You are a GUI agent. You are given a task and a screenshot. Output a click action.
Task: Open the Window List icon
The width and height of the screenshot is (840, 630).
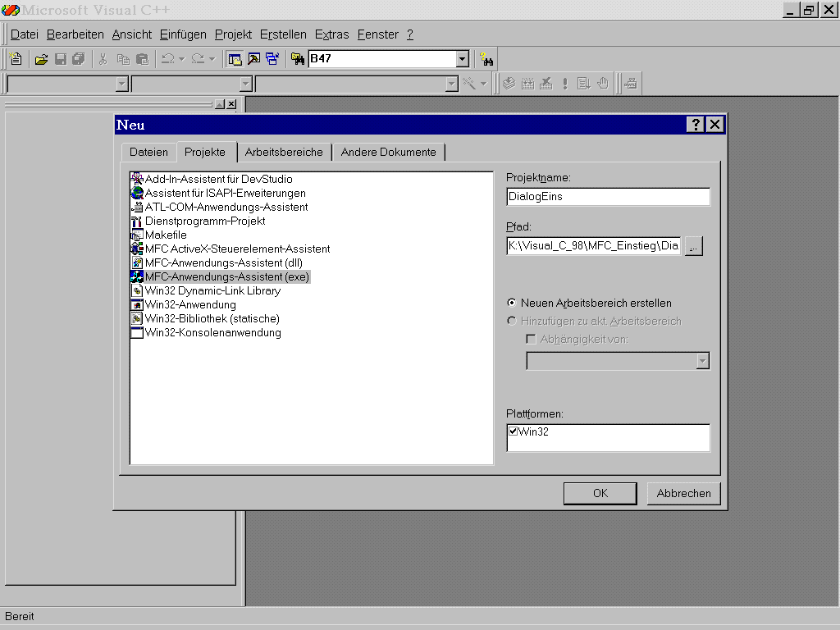click(272, 59)
